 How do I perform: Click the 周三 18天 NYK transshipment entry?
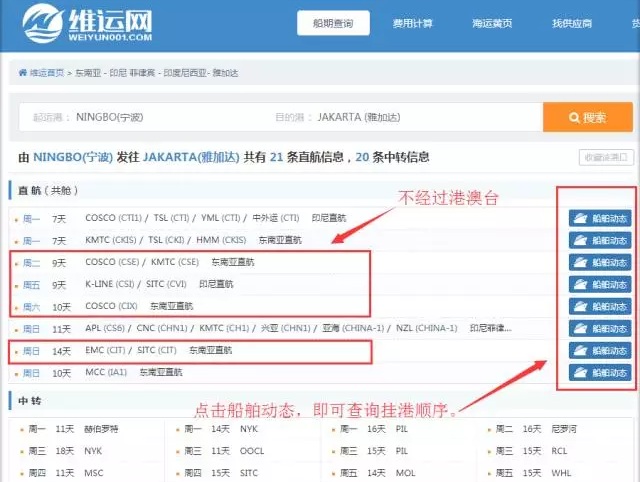[65, 451]
